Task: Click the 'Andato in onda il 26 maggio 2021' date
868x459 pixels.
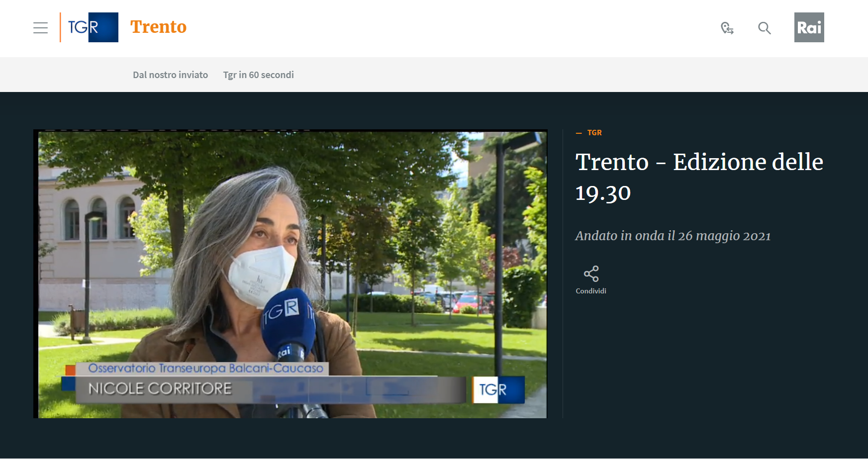Action: click(x=673, y=236)
